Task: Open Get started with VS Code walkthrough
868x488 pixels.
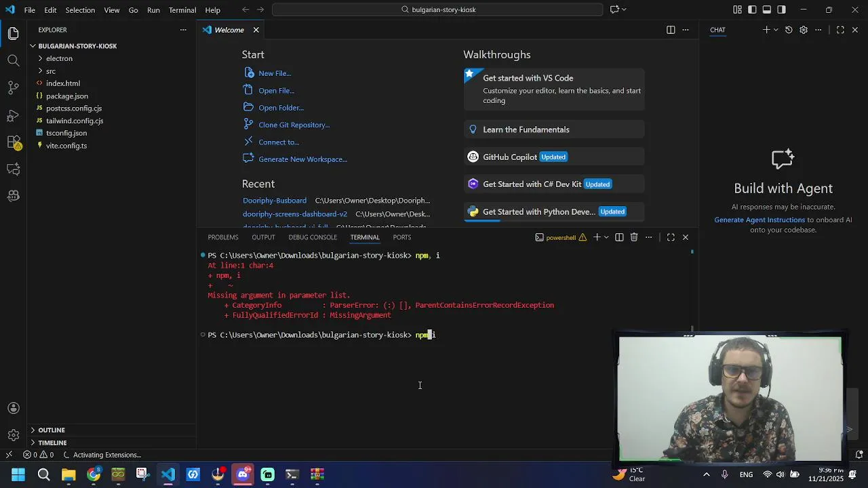Action: coord(554,89)
